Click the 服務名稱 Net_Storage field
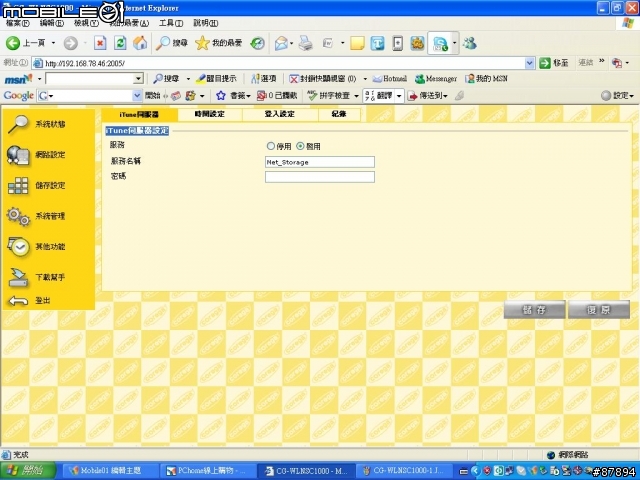Screen dimensions: 640x480 tap(320, 162)
